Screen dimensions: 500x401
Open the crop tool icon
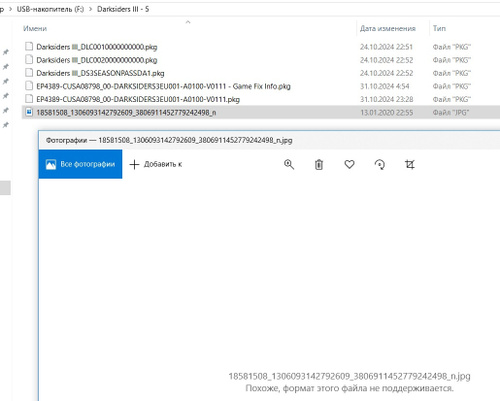click(x=410, y=164)
